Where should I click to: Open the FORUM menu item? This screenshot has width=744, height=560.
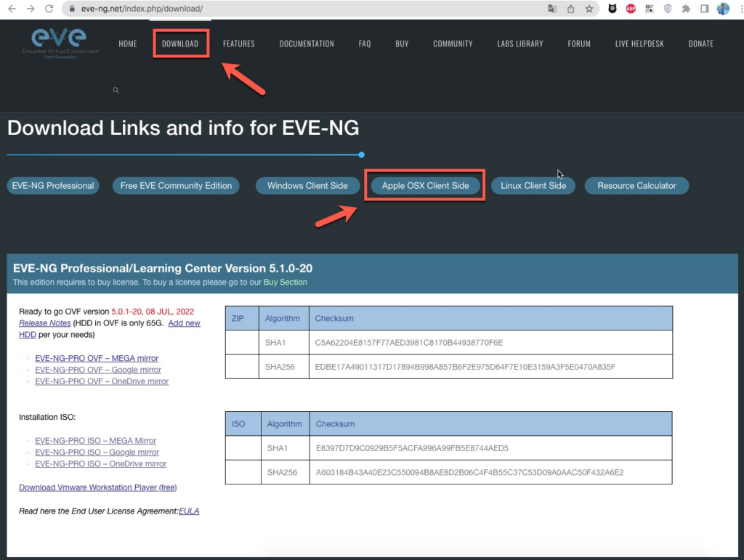[579, 44]
